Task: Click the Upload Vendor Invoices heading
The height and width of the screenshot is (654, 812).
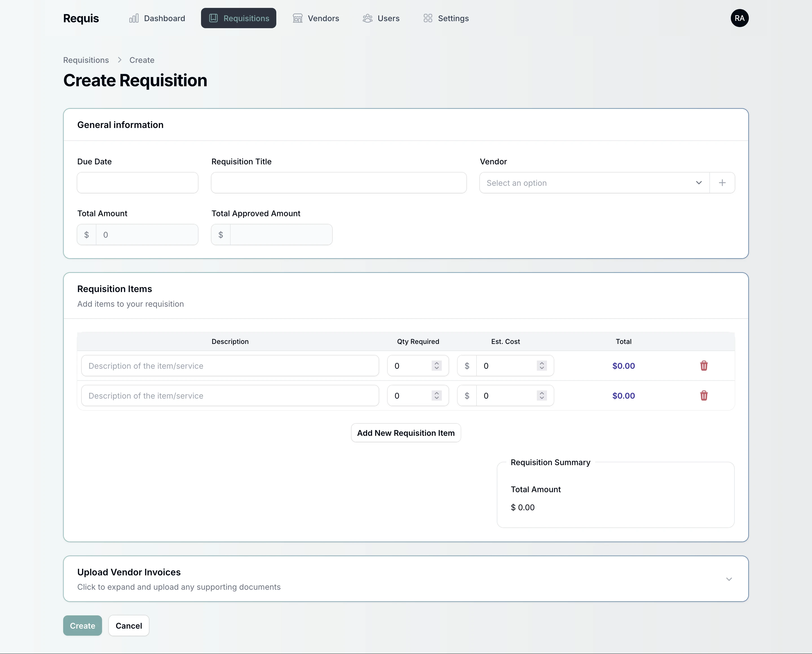Action: click(129, 572)
